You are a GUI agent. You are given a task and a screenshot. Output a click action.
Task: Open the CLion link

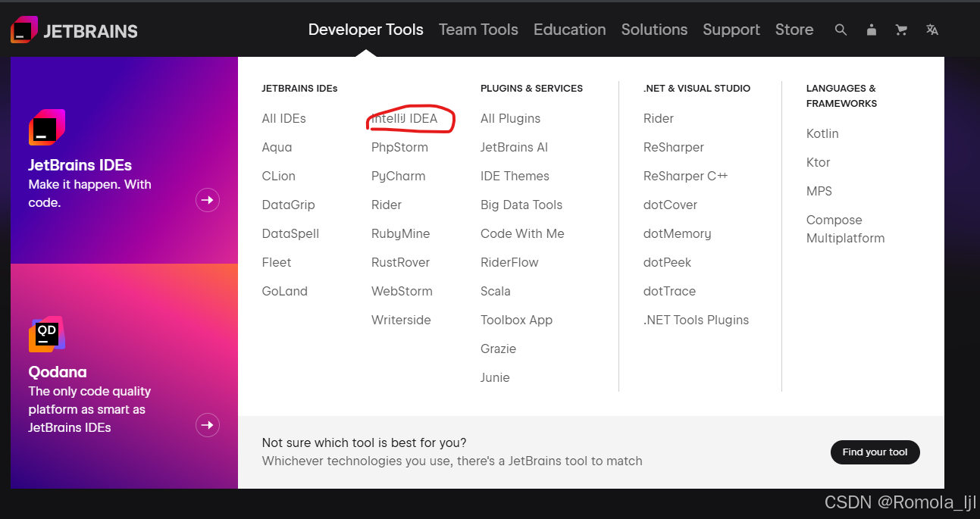tap(279, 176)
